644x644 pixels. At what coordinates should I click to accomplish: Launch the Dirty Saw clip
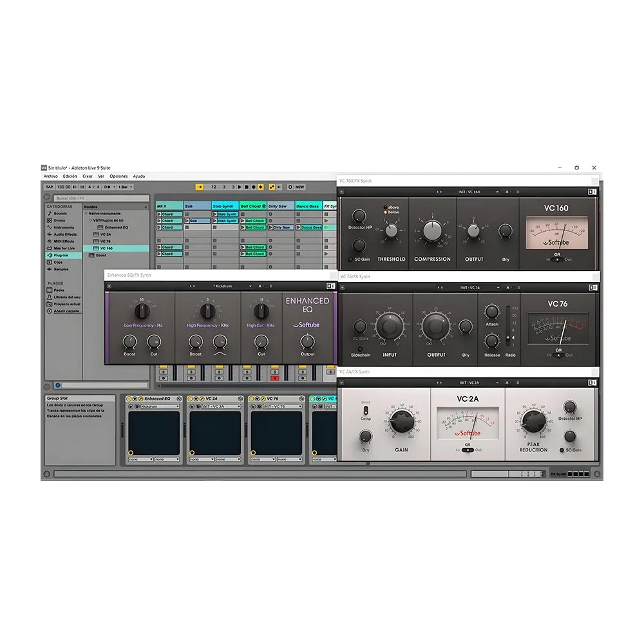click(270, 227)
